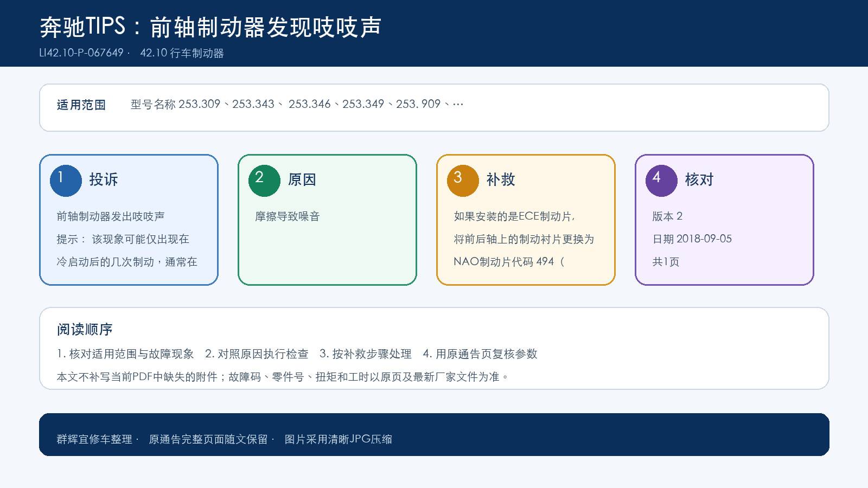Screen dimensions: 868x488
Task: Click the 适用范围 label
Action: [x=81, y=105]
